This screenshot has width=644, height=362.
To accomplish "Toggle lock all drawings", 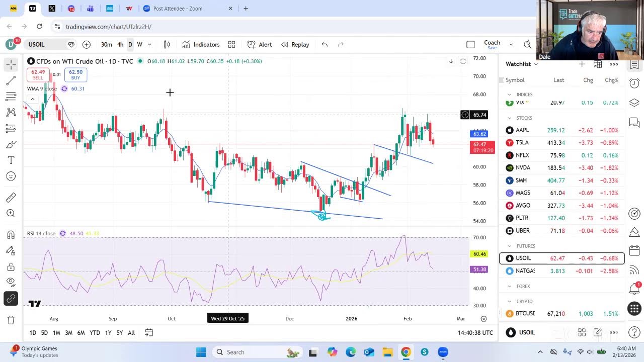I will coord(11,267).
